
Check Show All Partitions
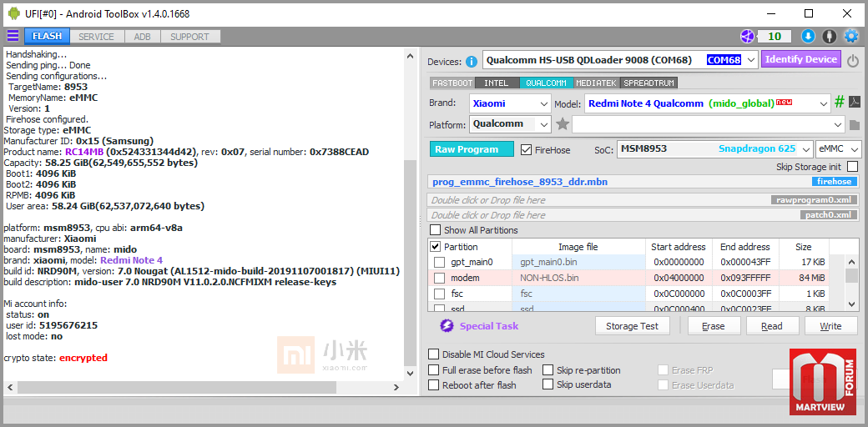click(436, 230)
